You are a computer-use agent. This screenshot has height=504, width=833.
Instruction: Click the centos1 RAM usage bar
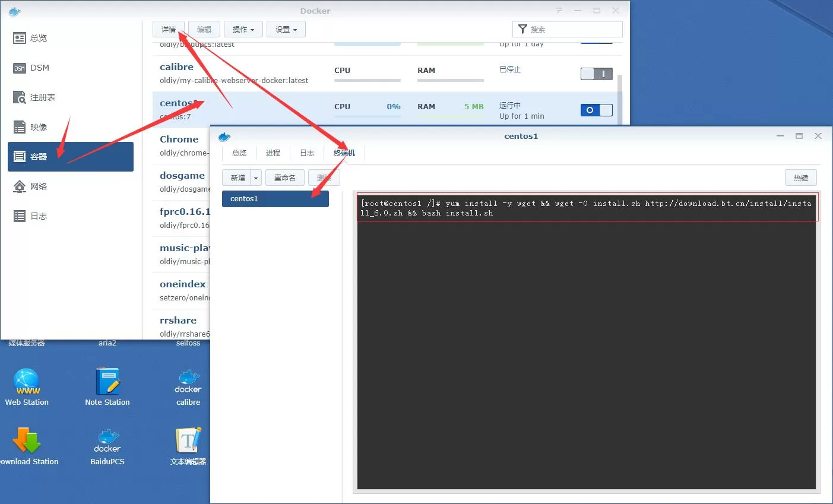(451, 116)
